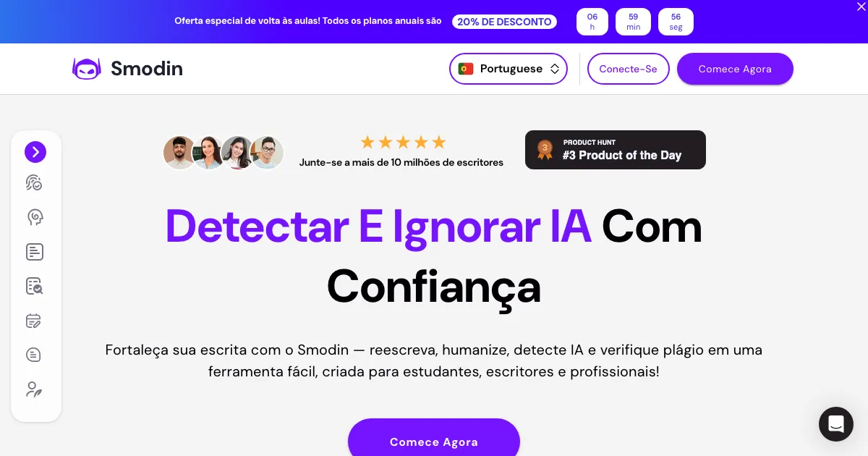Click the five-star rating row
Viewport: 868px width, 456px height.
click(x=403, y=142)
